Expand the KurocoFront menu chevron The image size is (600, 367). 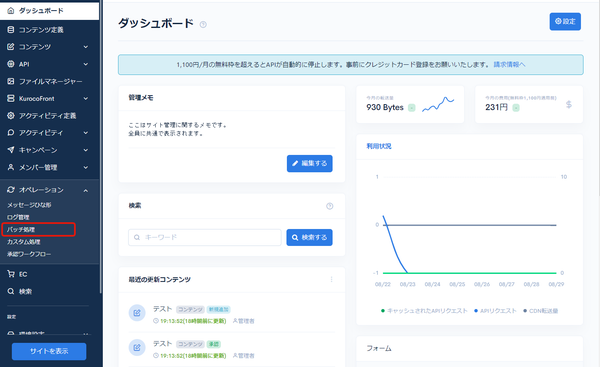click(x=86, y=98)
